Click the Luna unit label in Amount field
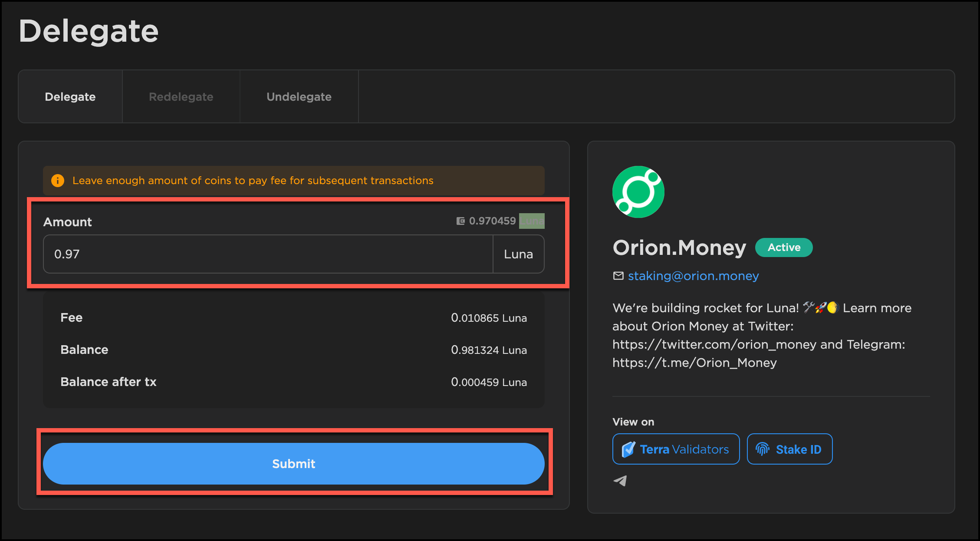980x541 pixels. point(519,254)
